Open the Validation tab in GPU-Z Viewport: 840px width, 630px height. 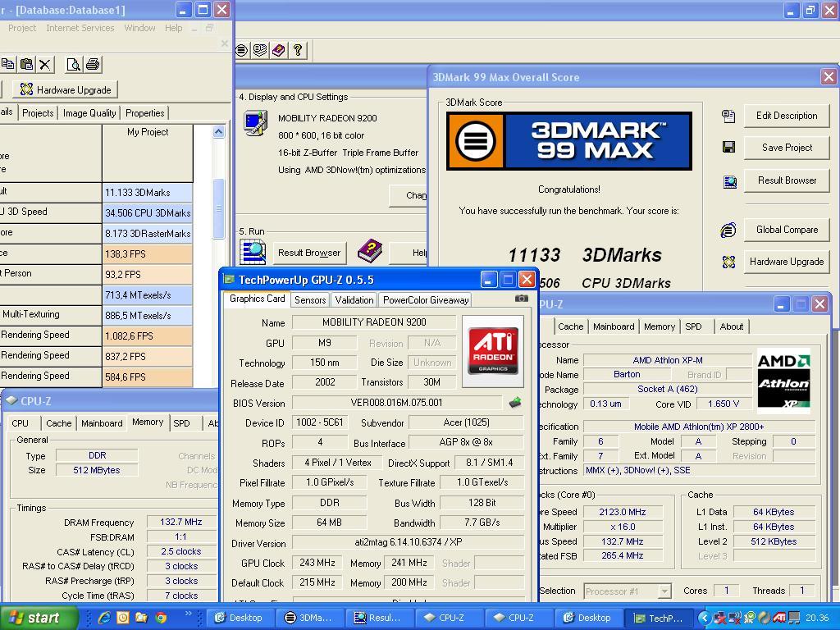tap(354, 300)
